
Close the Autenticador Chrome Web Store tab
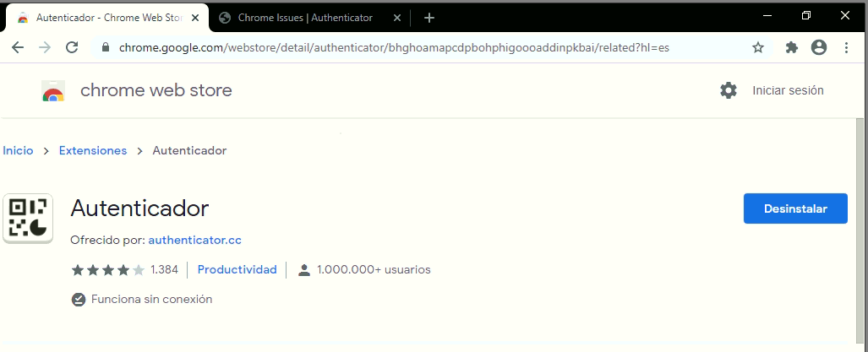[195, 18]
